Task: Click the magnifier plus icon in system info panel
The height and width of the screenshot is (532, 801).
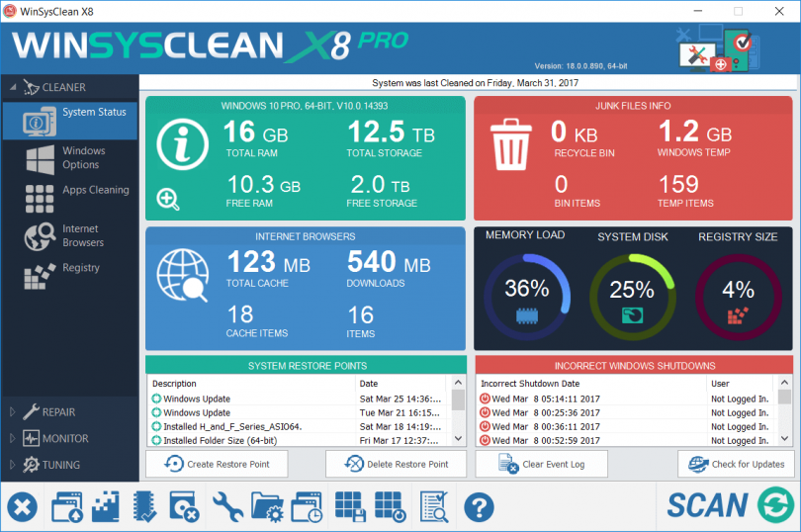Action: (x=167, y=200)
